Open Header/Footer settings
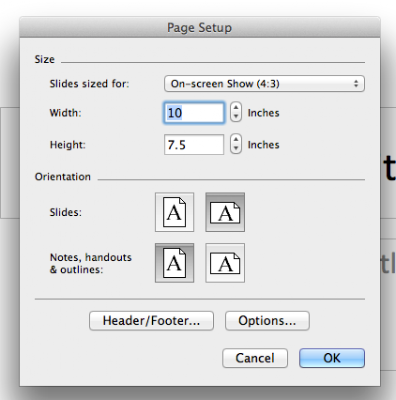Image resolution: width=396 pixels, height=400 pixels. [151, 321]
